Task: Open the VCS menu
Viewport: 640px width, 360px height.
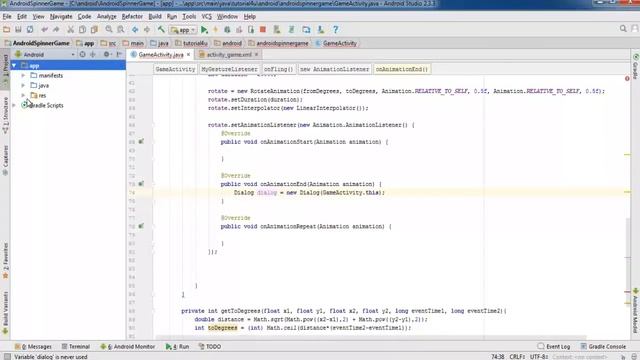Action: coord(207,17)
